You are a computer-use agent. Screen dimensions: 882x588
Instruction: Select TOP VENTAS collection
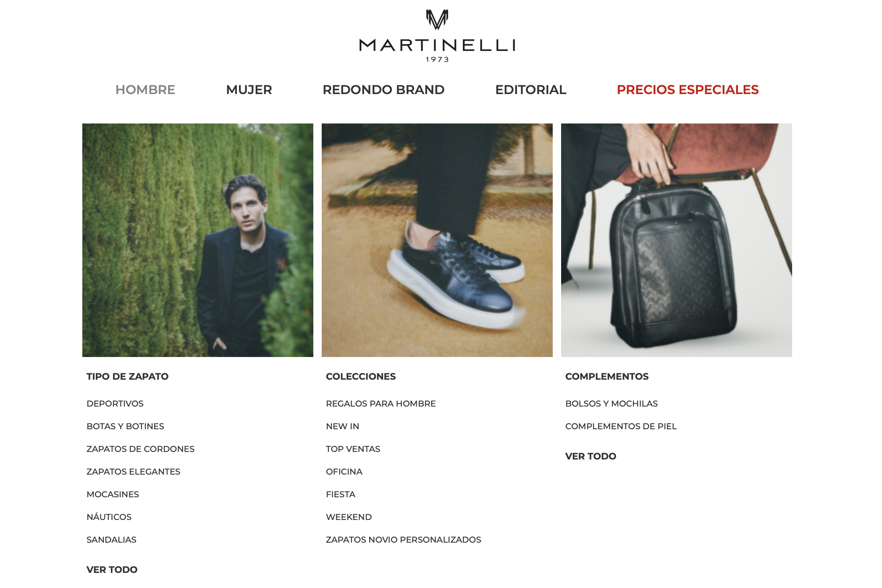(x=353, y=449)
